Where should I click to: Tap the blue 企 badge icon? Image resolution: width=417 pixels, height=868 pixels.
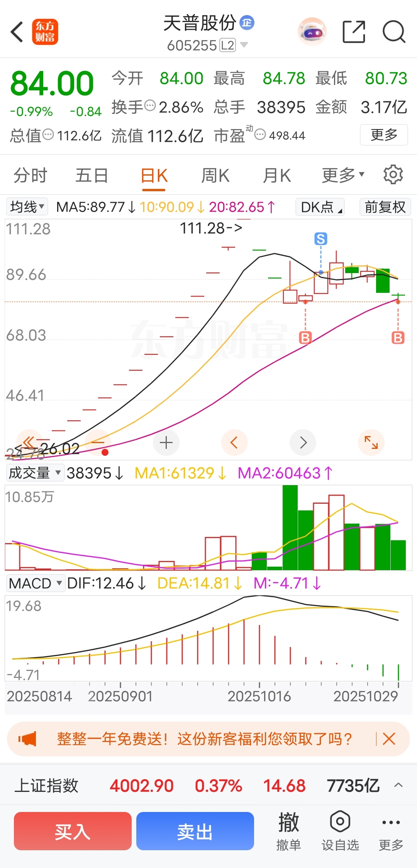click(247, 23)
